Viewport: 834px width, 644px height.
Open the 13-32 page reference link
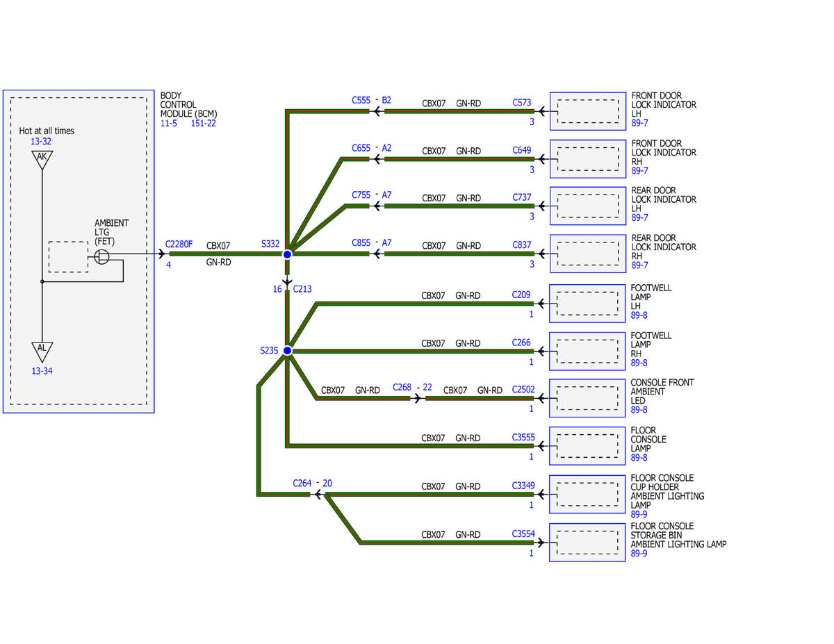click(41, 141)
